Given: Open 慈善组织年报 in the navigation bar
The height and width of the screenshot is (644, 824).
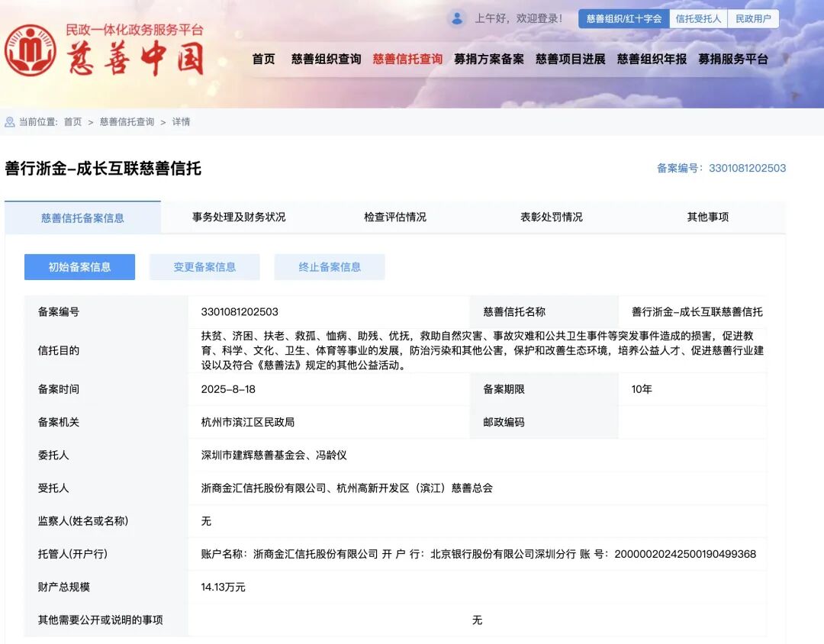Looking at the screenshot, I should pyautogui.click(x=652, y=59).
